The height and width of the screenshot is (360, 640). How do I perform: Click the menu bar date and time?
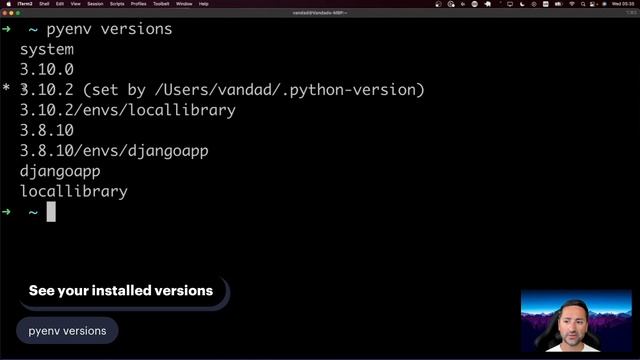(x=623, y=4)
